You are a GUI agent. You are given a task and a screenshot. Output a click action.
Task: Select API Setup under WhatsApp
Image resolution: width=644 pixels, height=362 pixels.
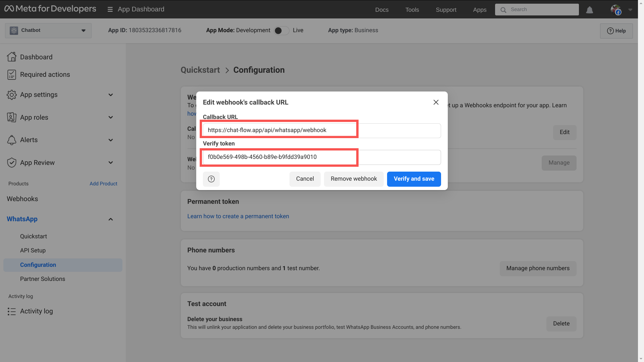(33, 250)
